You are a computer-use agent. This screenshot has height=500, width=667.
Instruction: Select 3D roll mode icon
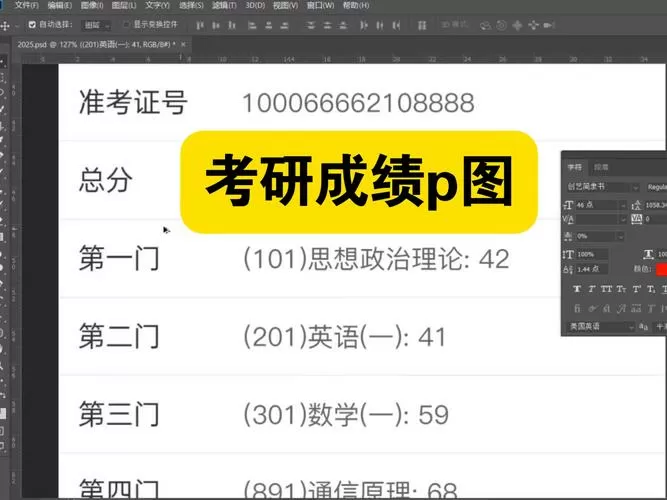(x=502, y=26)
